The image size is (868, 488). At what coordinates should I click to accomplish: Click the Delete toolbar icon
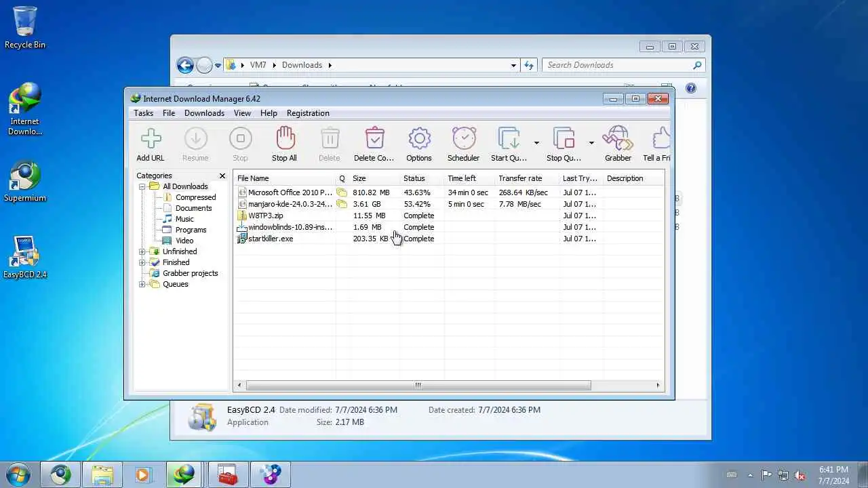330,138
